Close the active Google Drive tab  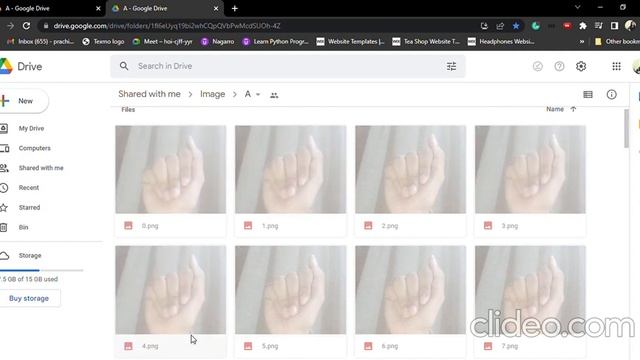[216, 8]
